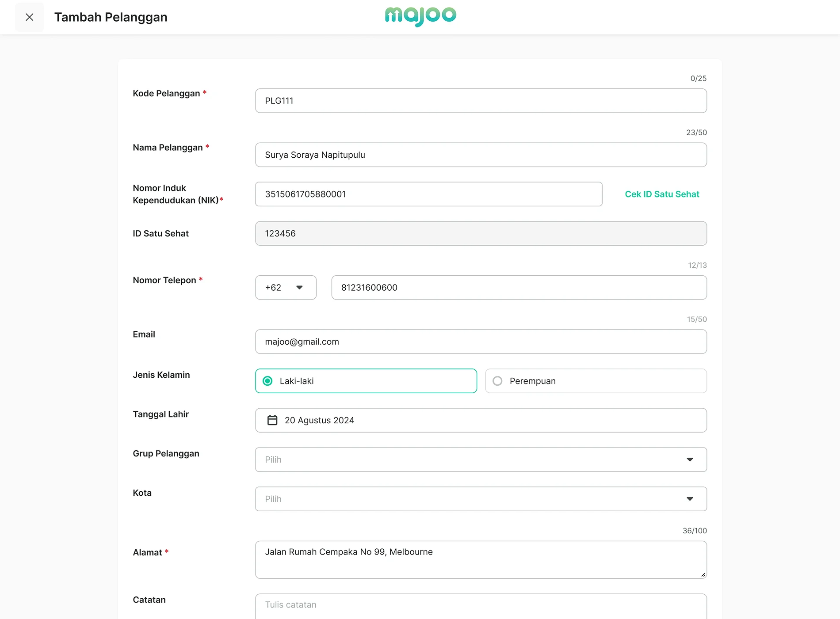Click the Email input field
The image size is (840, 619).
pyautogui.click(x=481, y=342)
